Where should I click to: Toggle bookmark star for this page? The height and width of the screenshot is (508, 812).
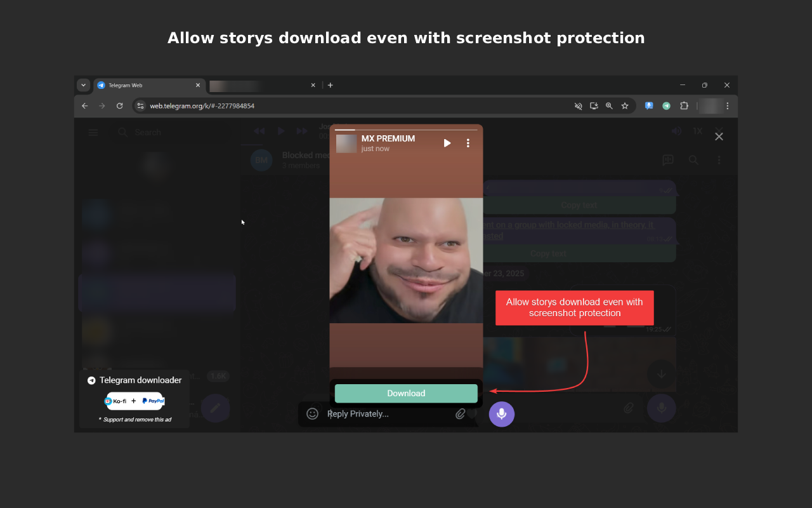click(625, 106)
